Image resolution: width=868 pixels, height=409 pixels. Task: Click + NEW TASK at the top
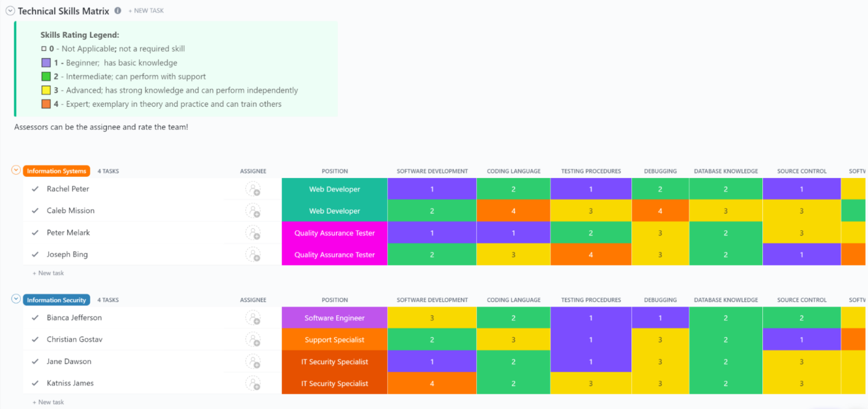click(146, 10)
